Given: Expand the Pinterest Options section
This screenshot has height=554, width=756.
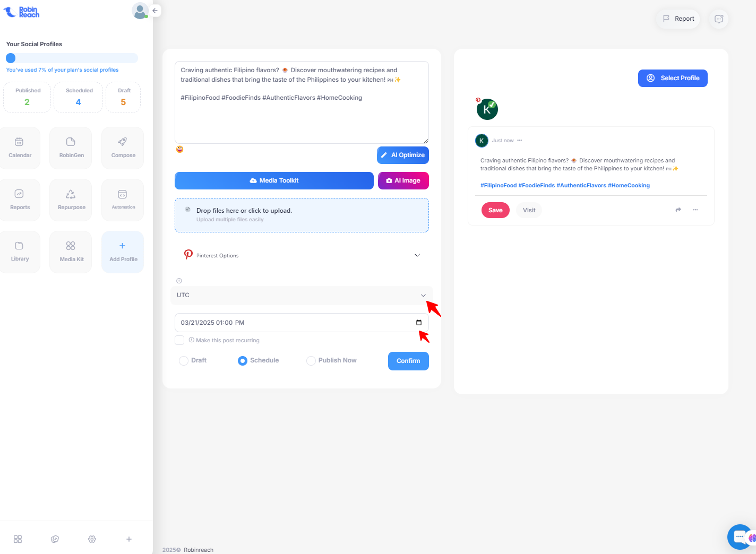Looking at the screenshot, I should click(302, 255).
